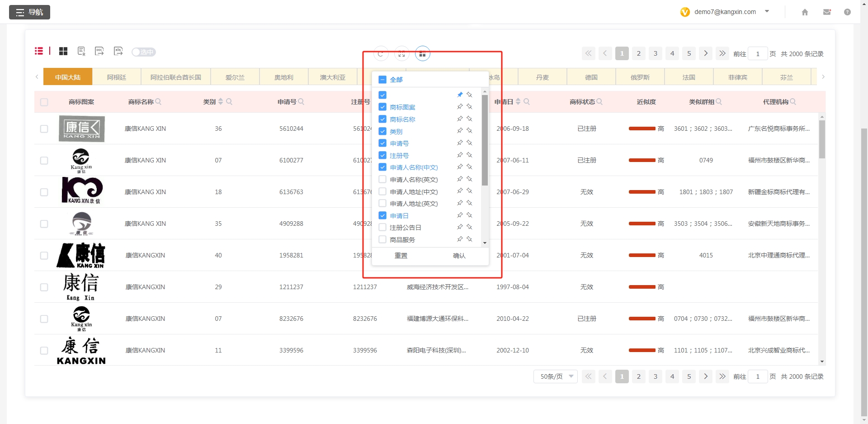
Task: Open the 50条/页 page size dropdown
Action: click(555, 376)
